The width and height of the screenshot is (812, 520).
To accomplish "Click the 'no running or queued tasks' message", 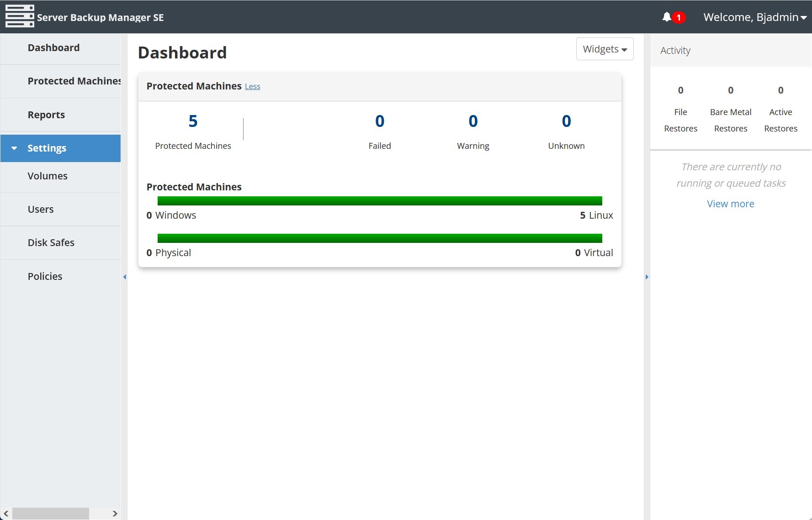I will point(731,175).
